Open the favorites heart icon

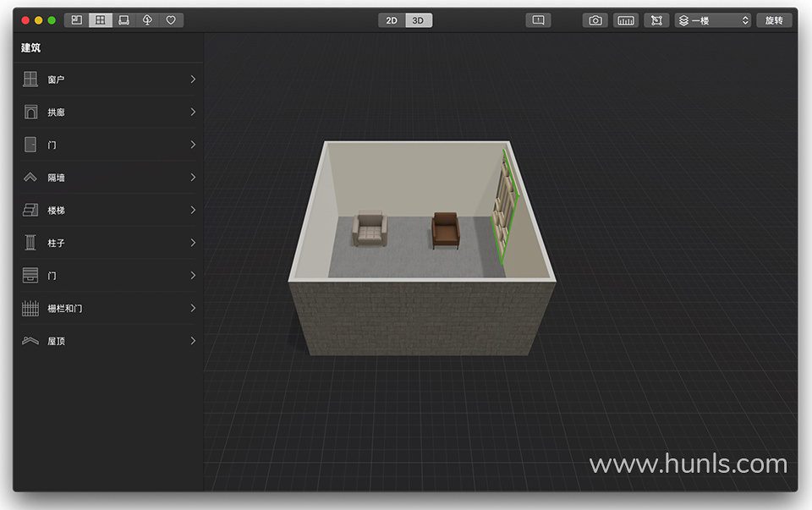click(x=171, y=20)
